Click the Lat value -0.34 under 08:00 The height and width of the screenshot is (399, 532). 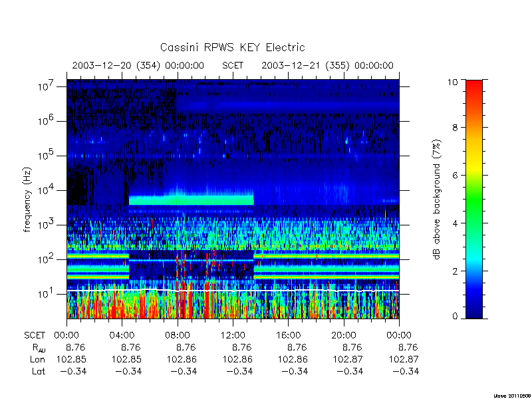click(184, 372)
